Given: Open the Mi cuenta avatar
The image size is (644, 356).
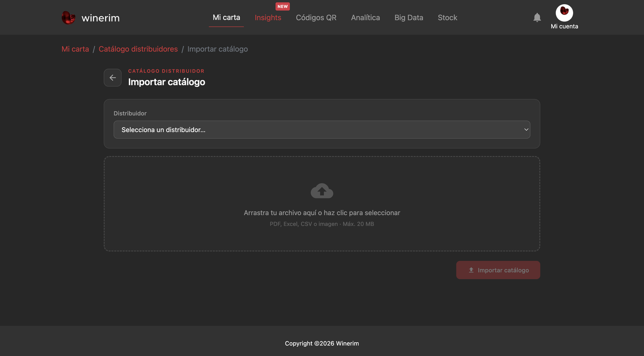Looking at the screenshot, I should pos(564,13).
